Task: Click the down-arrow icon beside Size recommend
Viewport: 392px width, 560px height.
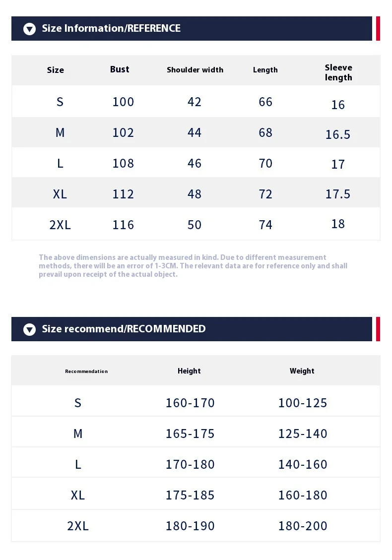Action: [30, 329]
